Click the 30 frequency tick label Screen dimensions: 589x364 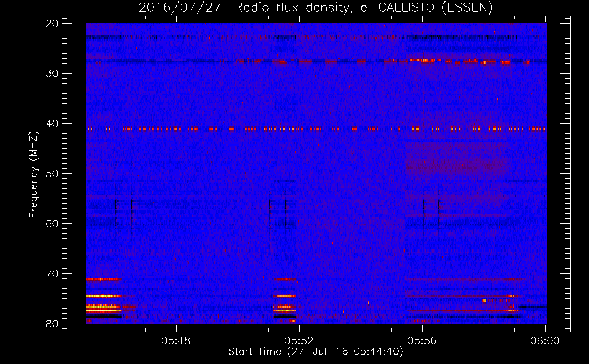click(x=52, y=74)
